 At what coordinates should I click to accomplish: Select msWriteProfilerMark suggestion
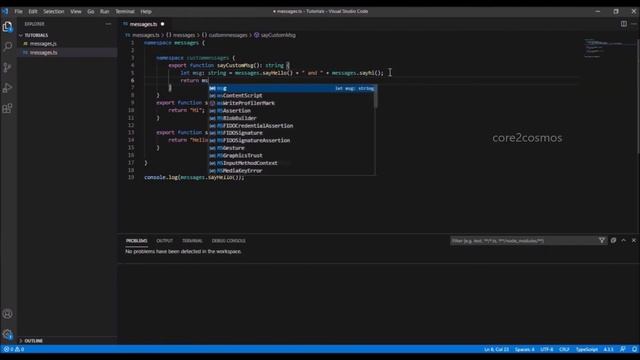(292, 103)
